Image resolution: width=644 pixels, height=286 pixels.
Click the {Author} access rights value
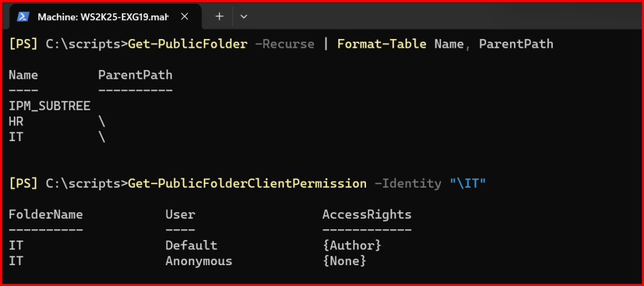(352, 245)
